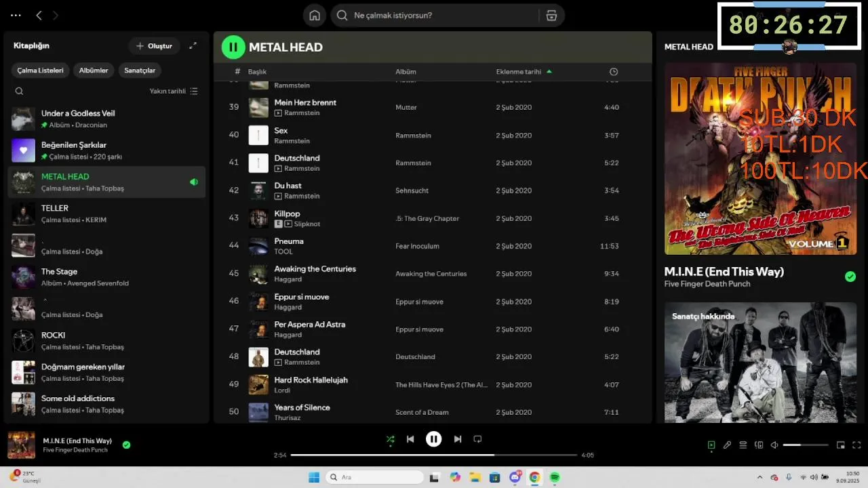Open the Windows Start menu
The width and height of the screenshot is (868, 488).
314,477
